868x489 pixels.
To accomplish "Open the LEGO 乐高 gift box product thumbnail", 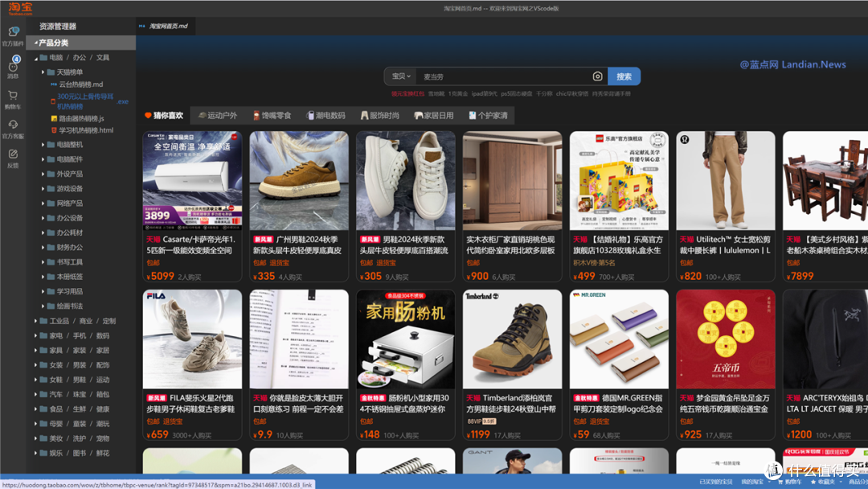I will tap(619, 180).
